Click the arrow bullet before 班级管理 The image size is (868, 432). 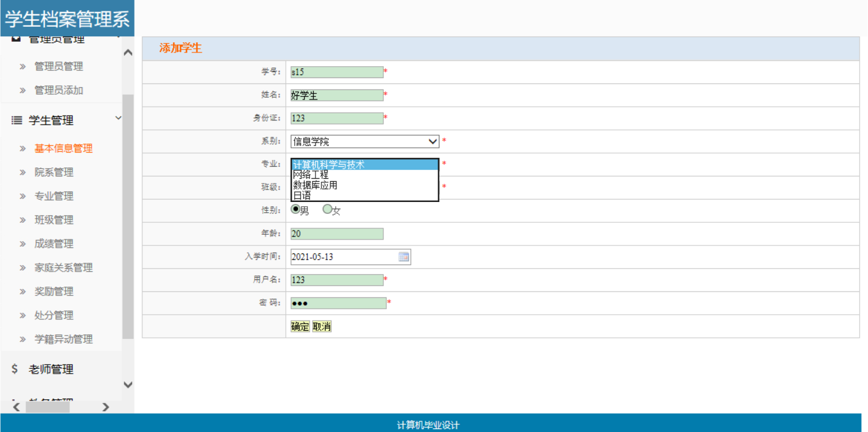point(23,220)
